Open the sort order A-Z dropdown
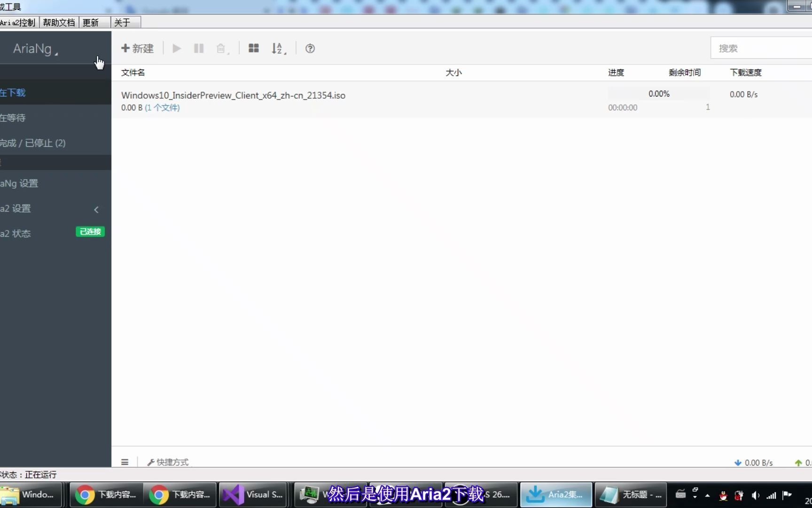The image size is (812, 508). (279, 48)
